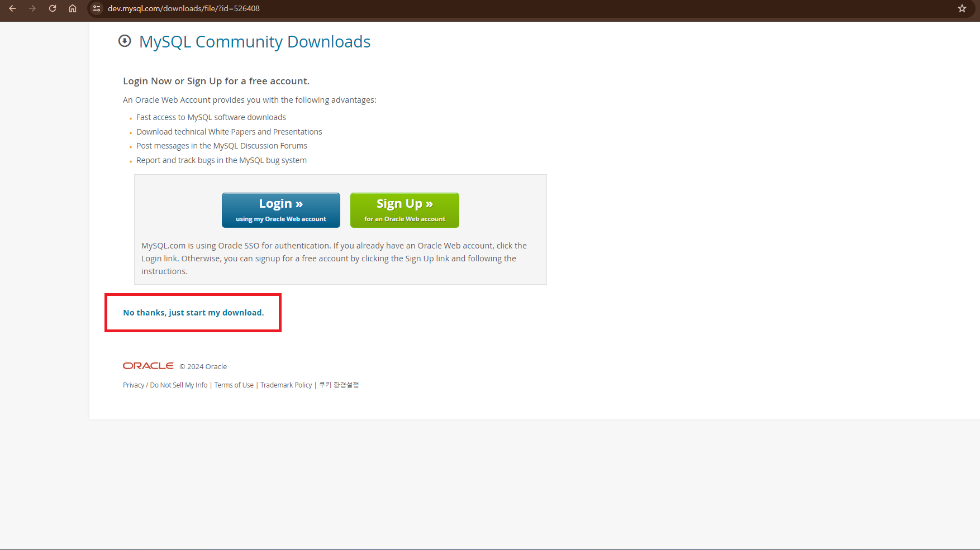Image resolution: width=980 pixels, height=550 pixels.
Task: Open the Privacy / Do Not Sell My Info link
Action: point(165,385)
